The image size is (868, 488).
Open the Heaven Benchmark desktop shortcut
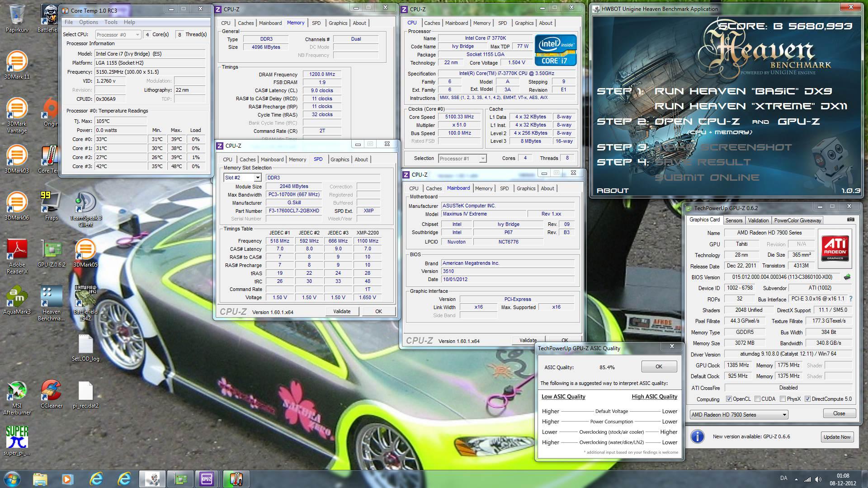(x=51, y=304)
